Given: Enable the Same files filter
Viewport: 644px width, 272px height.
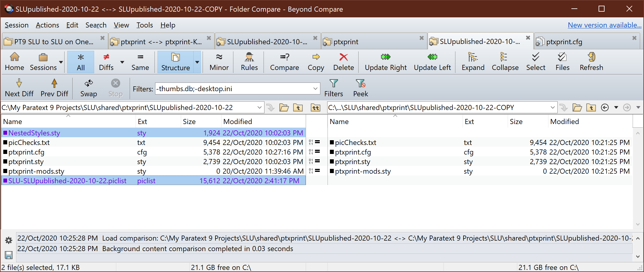Looking at the screenshot, I should click(x=140, y=61).
